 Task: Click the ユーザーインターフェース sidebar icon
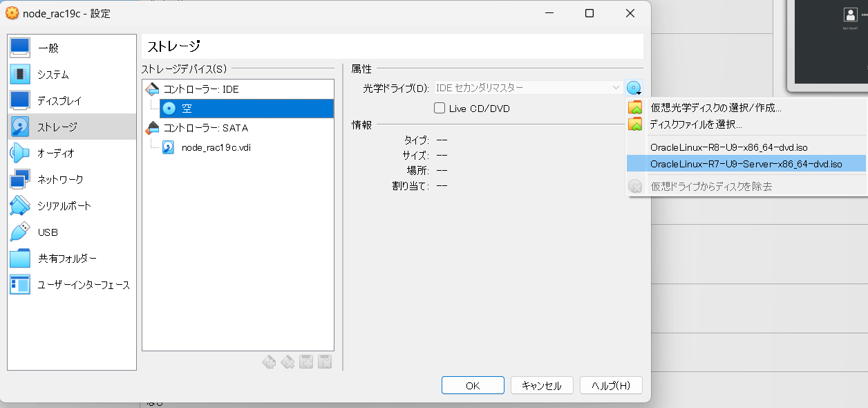pos(20,284)
